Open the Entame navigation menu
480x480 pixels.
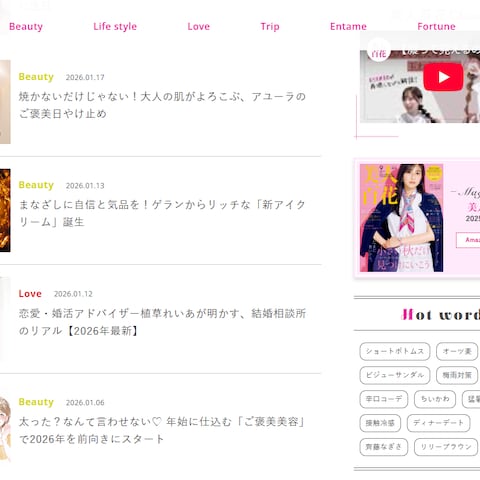(x=348, y=26)
